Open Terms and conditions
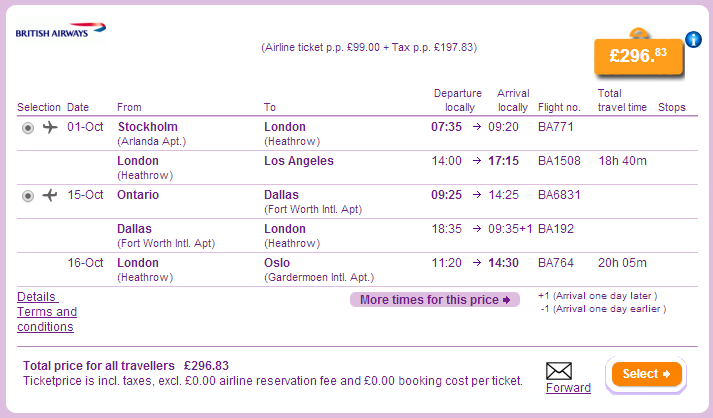This screenshot has width=713, height=418. pyautogui.click(x=47, y=319)
